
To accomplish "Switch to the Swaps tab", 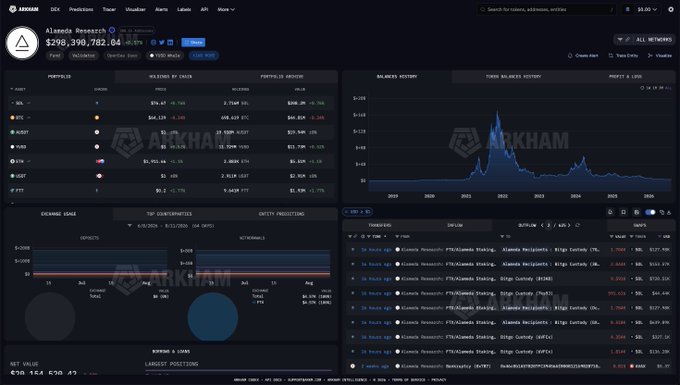I will (640, 225).
